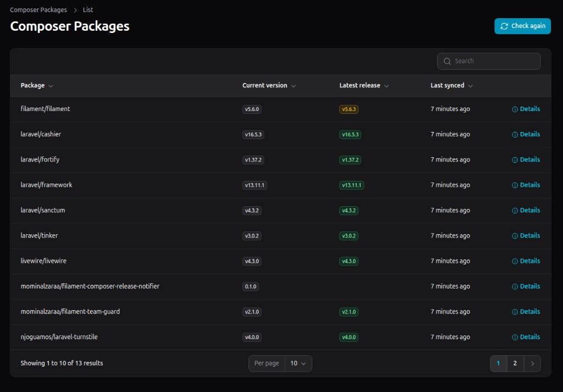Click the Per page label
563x392 pixels.
pos(267,363)
